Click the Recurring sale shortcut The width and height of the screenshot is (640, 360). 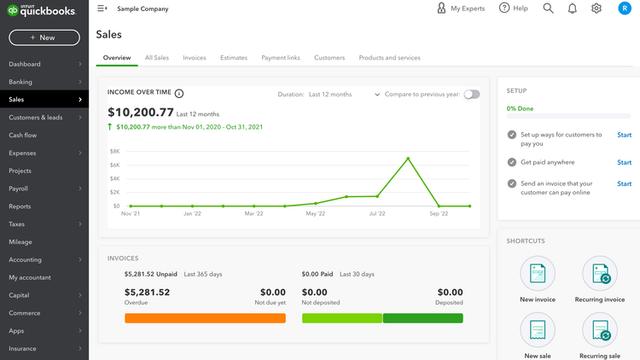click(x=600, y=336)
